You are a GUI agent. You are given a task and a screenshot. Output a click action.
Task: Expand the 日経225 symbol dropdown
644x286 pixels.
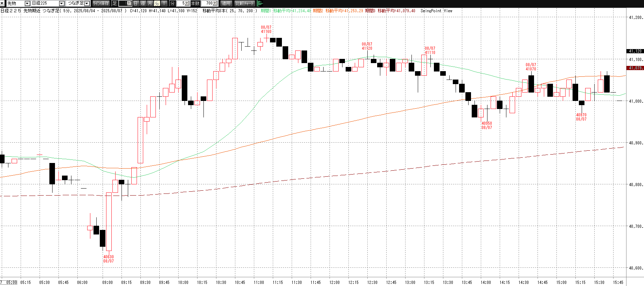point(62,4)
